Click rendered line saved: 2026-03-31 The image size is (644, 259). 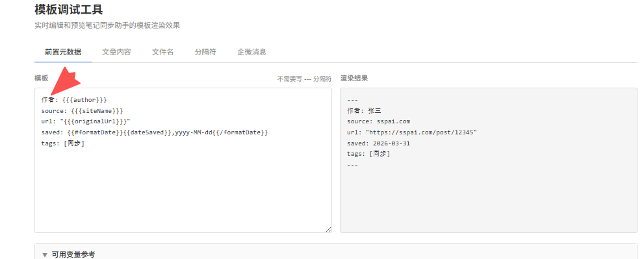click(378, 143)
